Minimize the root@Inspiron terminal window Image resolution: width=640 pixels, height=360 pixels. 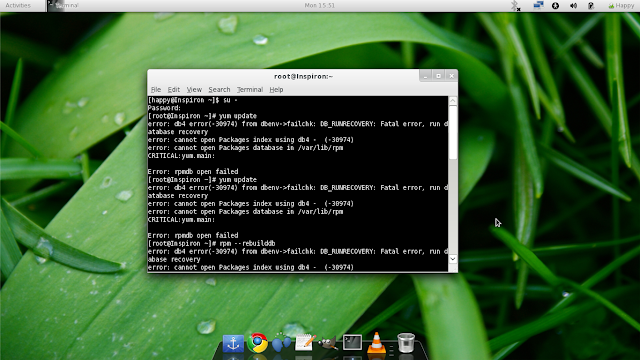tap(425, 76)
